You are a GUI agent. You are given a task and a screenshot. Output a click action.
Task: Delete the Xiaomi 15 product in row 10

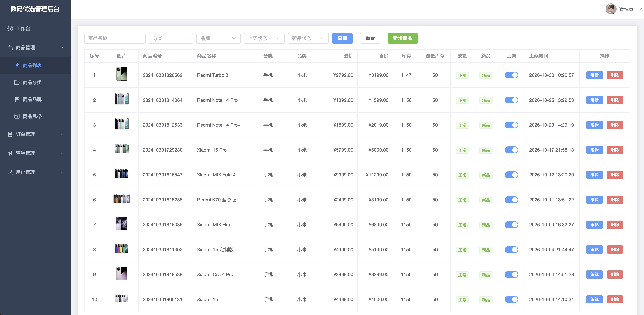(x=615, y=300)
